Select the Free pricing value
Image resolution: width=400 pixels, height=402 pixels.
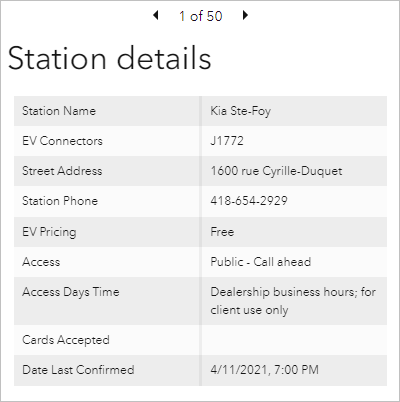click(x=222, y=232)
